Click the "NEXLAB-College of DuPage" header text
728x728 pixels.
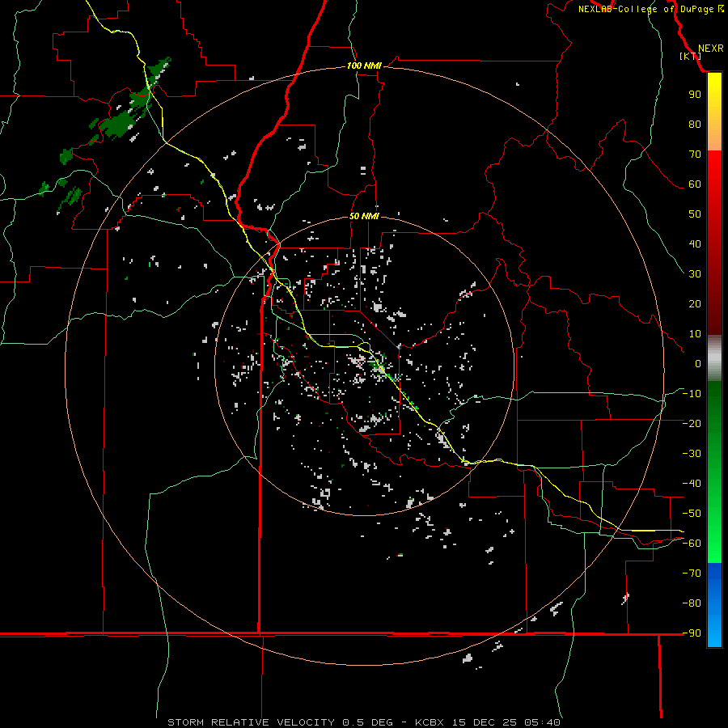[x=645, y=9]
